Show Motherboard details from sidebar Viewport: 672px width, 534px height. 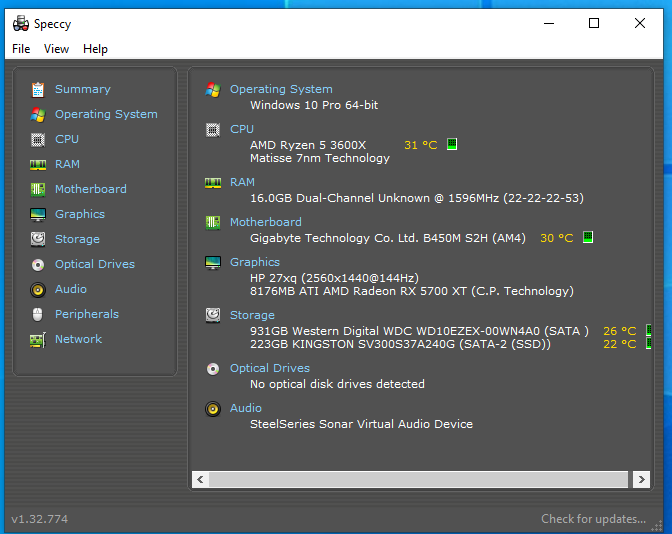coord(91,189)
